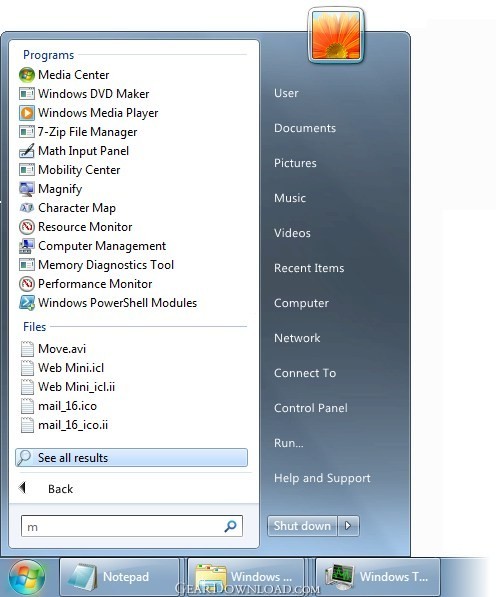Open the Videos library
The image size is (496, 597).
pyautogui.click(x=292, y=233)
